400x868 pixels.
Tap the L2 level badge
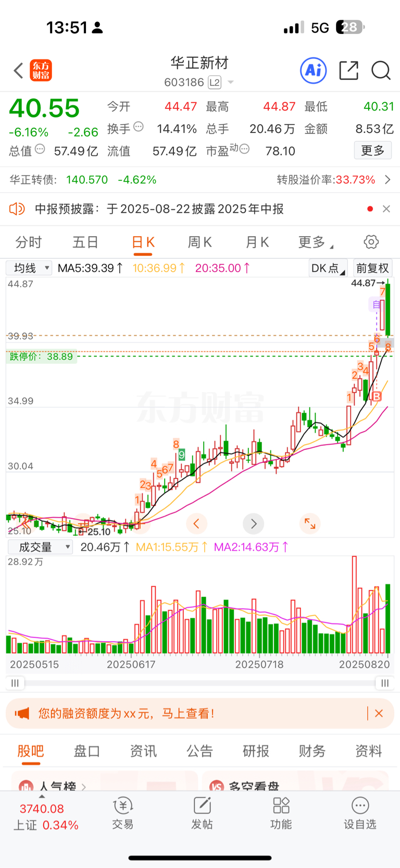click(x=215, y=82)
